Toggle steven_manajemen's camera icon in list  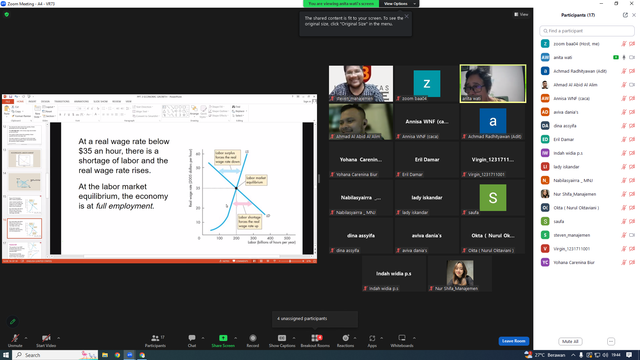coord(632,235)
